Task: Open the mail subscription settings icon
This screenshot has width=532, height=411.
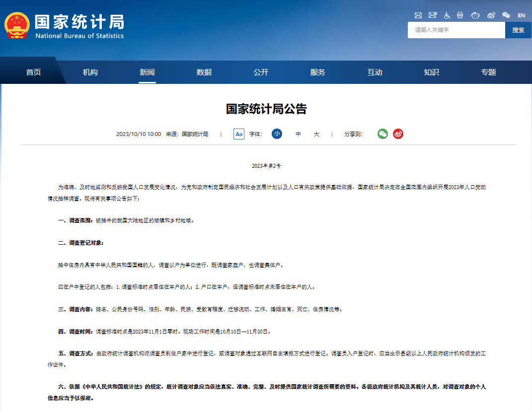Action: click(433, 15)
